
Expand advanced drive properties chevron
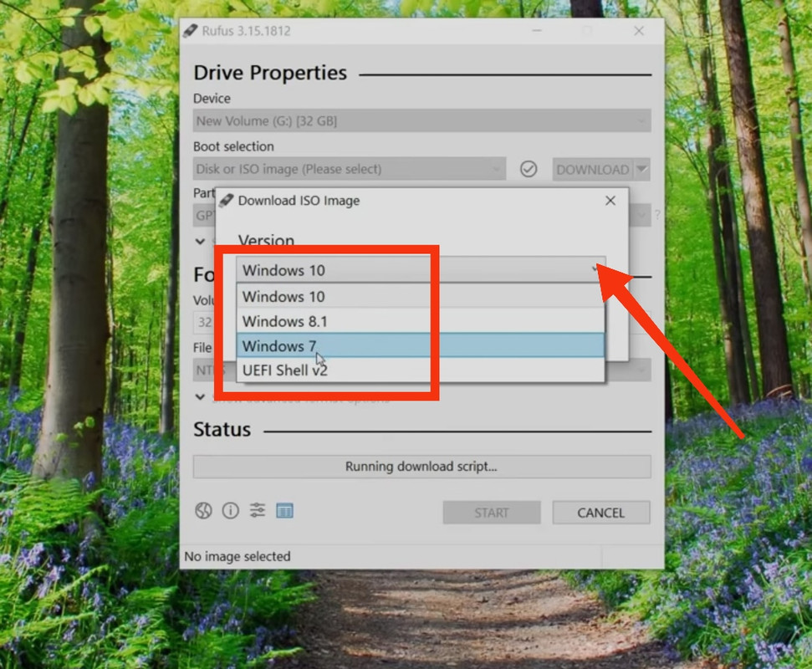pos(200,241)
